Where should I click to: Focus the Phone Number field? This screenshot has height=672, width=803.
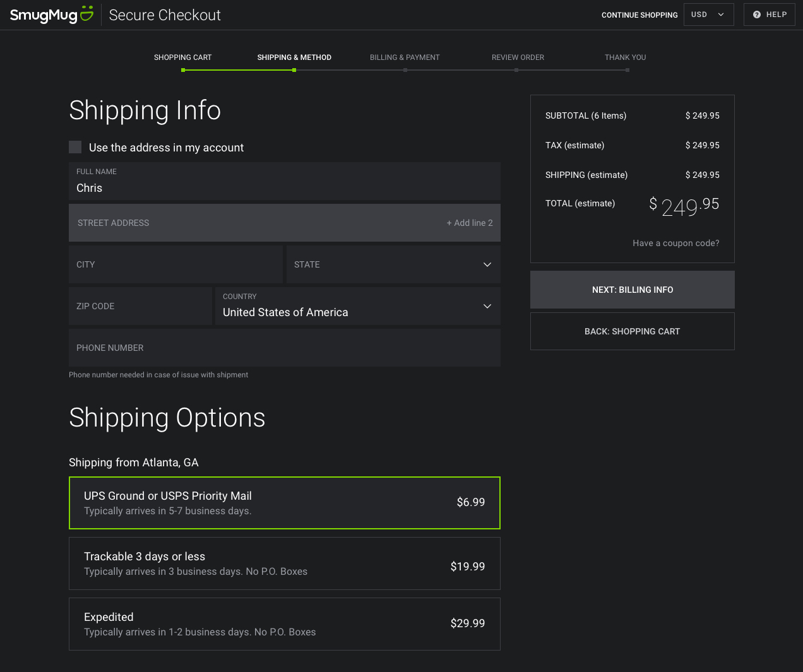pos(284,348)
